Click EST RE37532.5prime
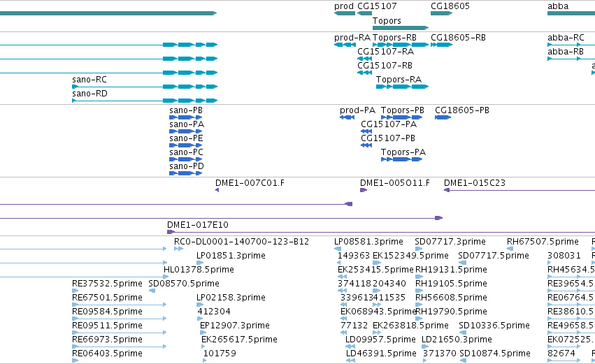This screenshot has width=595, height=364. click(75, 291)
